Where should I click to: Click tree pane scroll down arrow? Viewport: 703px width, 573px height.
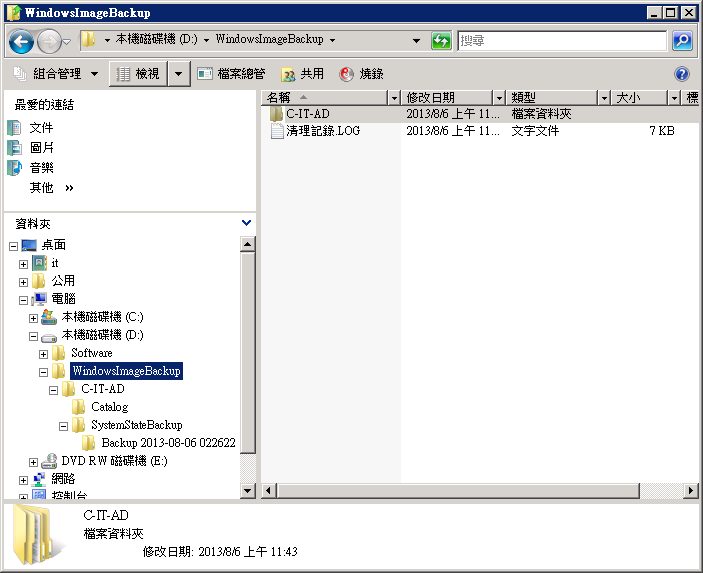click(x=247, y=491)
